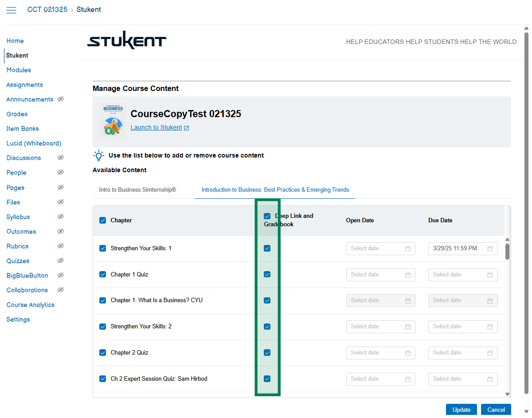Uncheck the Chapter 1 Quiz chapter checkbox
Image resolution: width=532 pixels, height=418 pixels.
(x=103, y=275)
